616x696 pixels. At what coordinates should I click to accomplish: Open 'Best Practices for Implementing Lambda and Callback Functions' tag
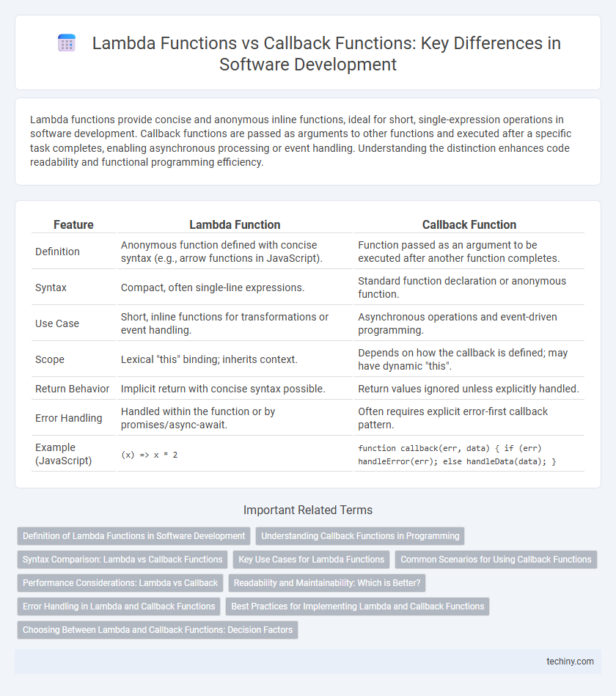357,607
